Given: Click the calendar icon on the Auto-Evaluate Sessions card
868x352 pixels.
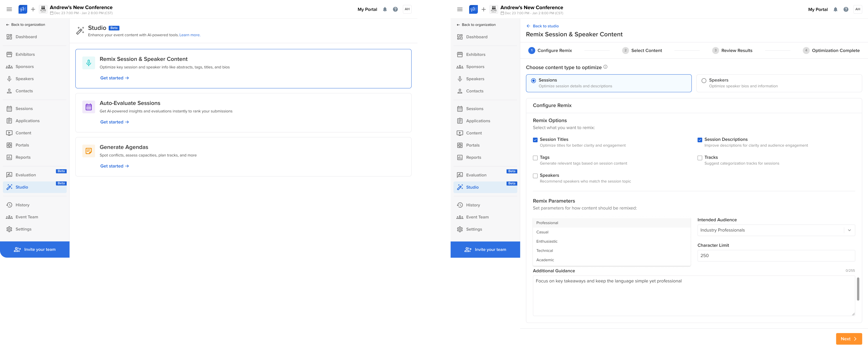Looking at the screenshot, I should pos(89,107).
